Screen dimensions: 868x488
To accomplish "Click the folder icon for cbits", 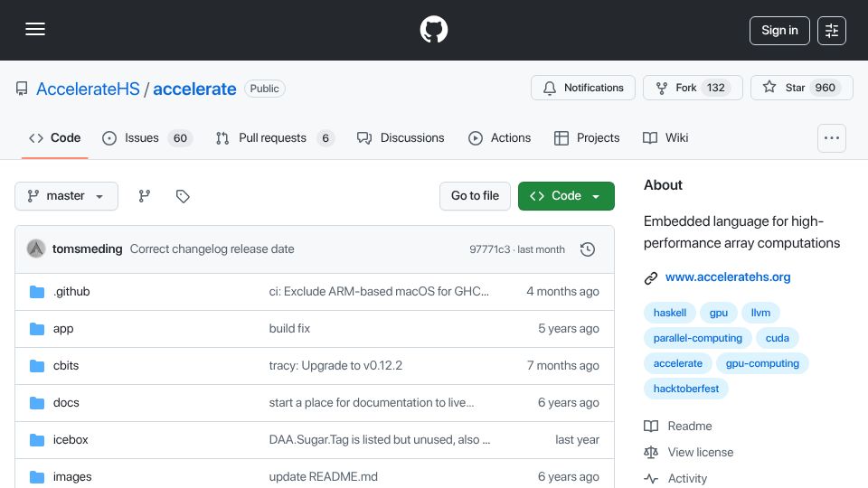I will pos(37,366).
